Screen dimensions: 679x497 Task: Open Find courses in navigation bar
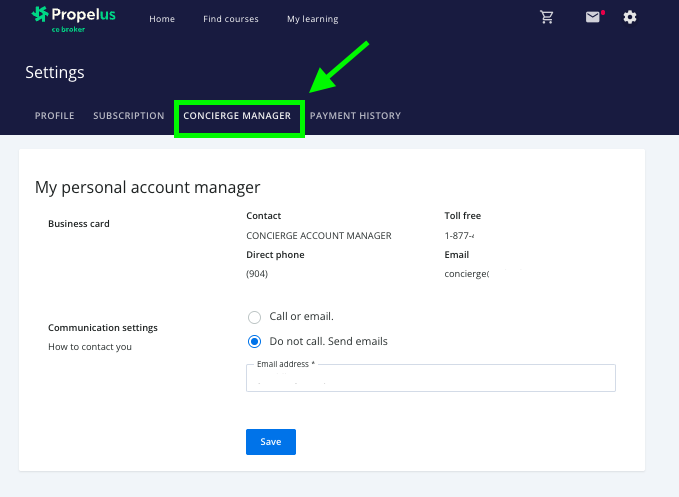point(230,19)
